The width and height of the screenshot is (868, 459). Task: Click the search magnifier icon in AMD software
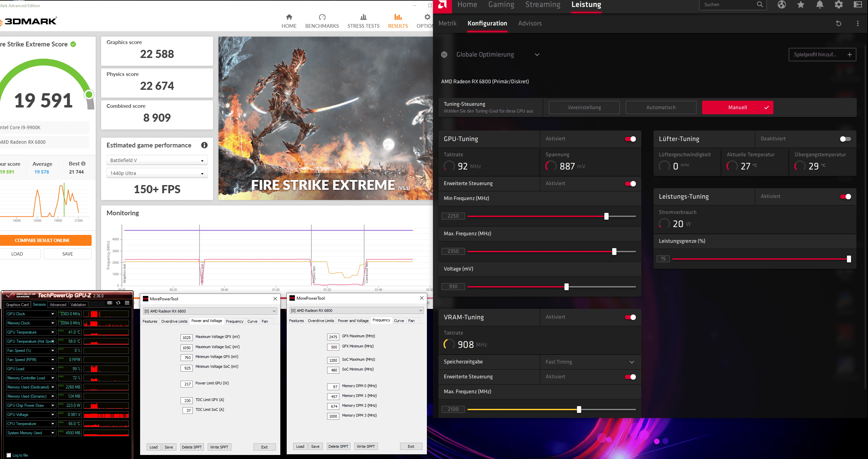[x=760, y=4]
